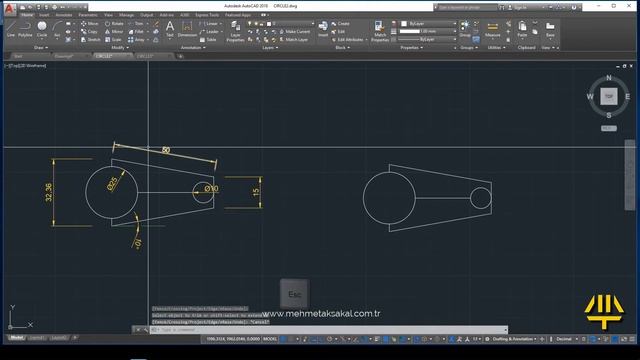
Task: Activate the Fillet command
Action: [x=136, y=31]
